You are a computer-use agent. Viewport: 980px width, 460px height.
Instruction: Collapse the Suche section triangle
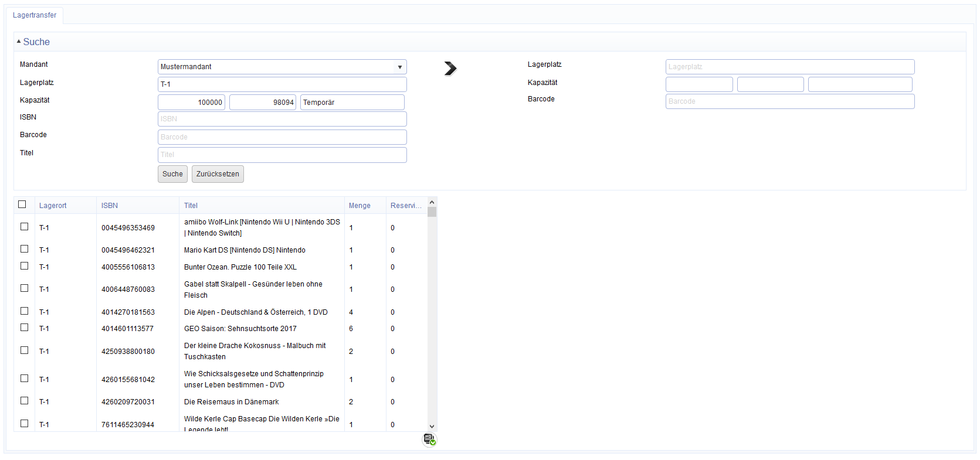[19, 42]
